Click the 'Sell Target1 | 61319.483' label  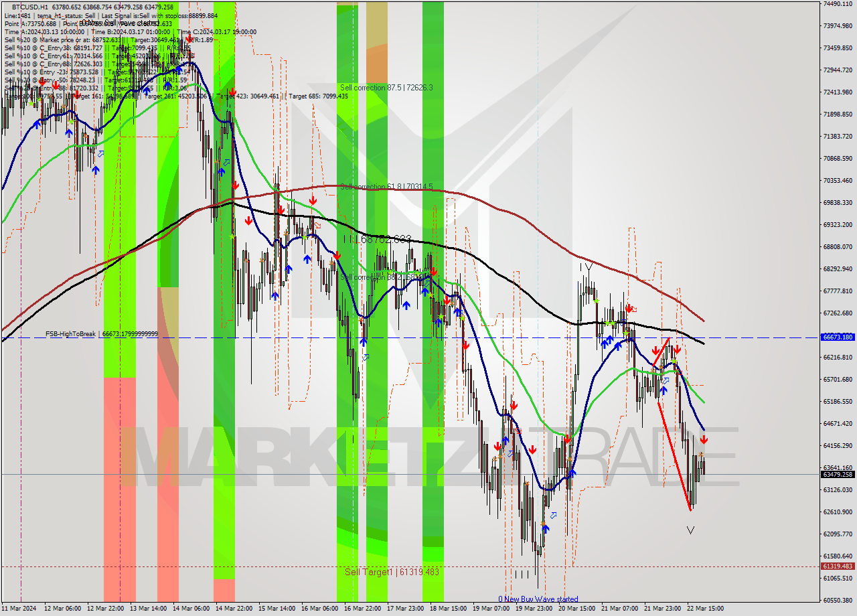pyautogui.click(x=392, y=572)
